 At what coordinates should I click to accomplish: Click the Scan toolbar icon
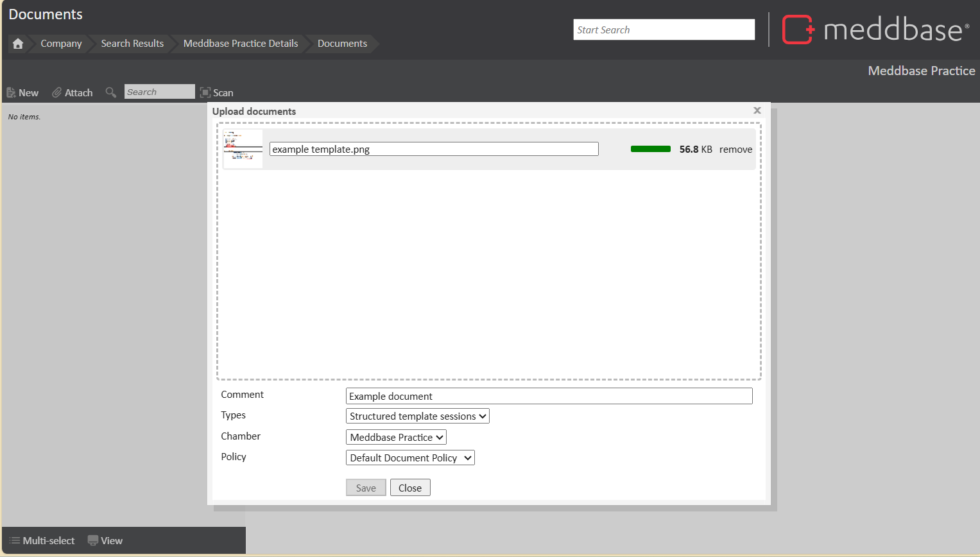(205, 92)
